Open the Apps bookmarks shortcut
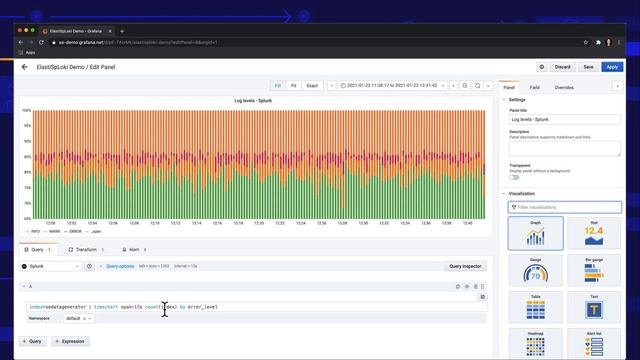 27,53
